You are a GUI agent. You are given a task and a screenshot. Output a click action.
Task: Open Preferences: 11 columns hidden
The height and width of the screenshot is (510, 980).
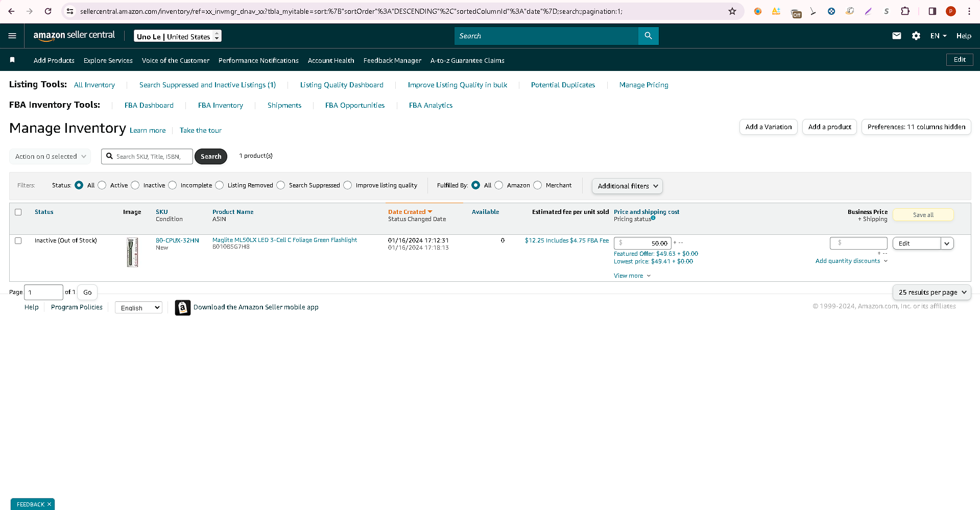pos(916,127)
